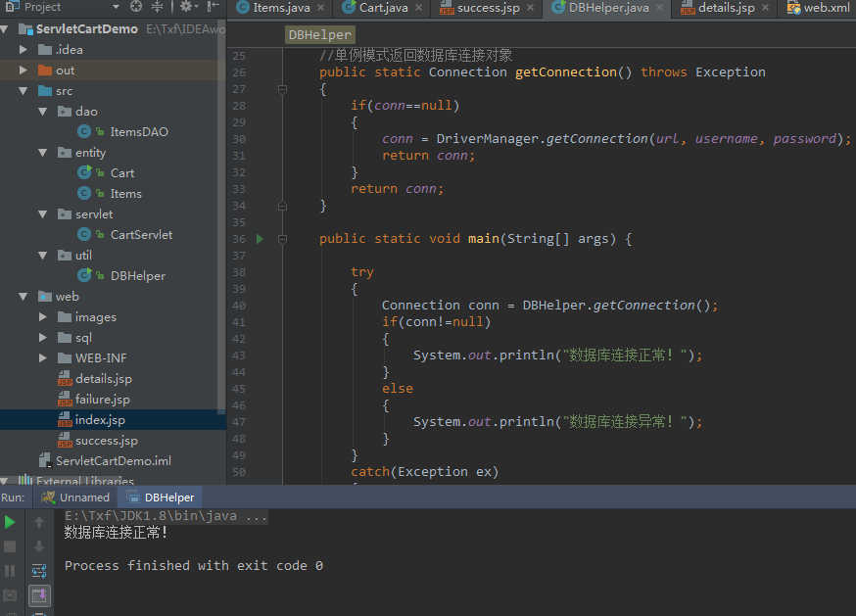Hide the Project tool window
Viewport: 856px width, 616px height.
214,7
